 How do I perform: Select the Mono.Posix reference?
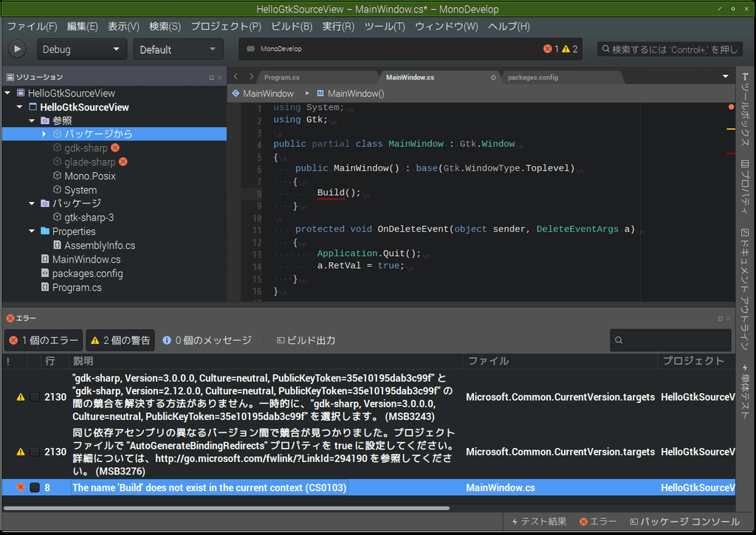coord(89,176)
